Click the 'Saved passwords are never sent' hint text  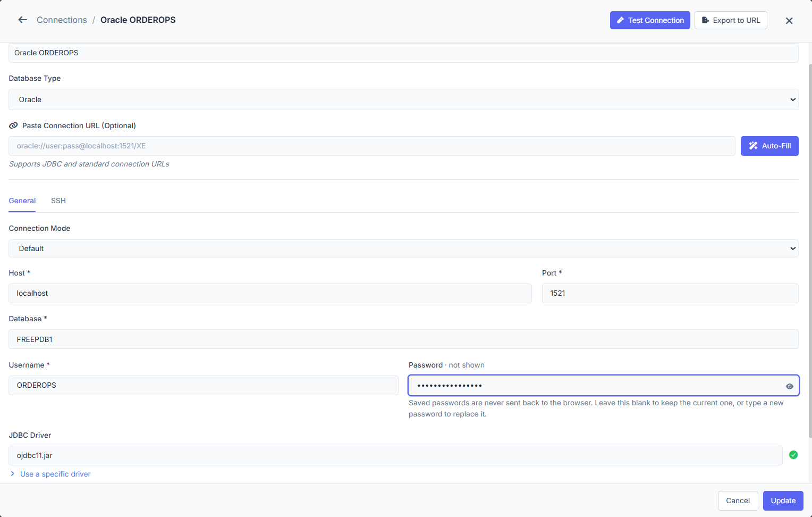(596, 408)
